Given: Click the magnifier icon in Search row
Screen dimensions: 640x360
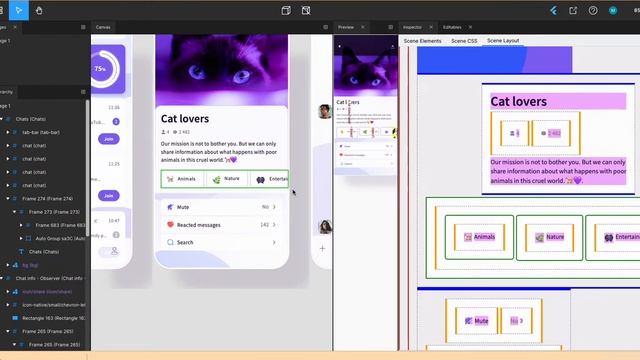Looking at the screenshot, I should click(170, 242).
